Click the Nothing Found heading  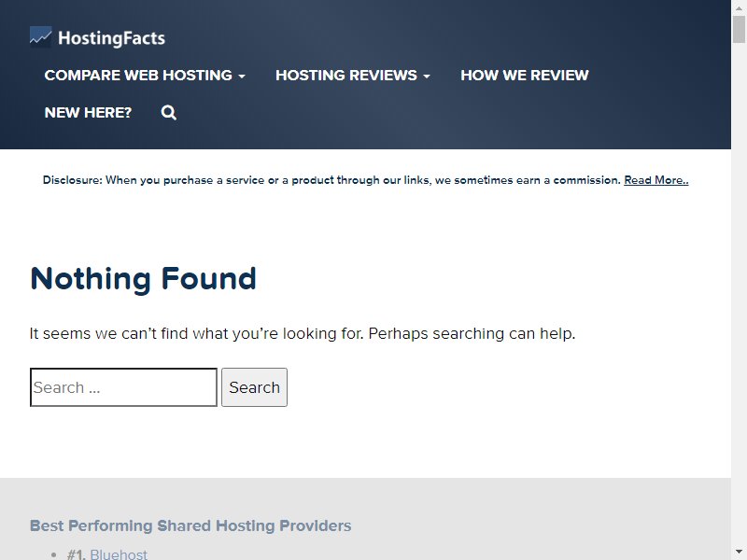(143, 278)
